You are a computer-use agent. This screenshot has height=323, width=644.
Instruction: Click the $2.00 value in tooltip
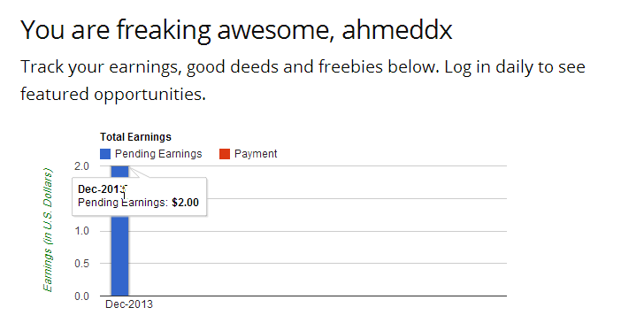point(185,203)
